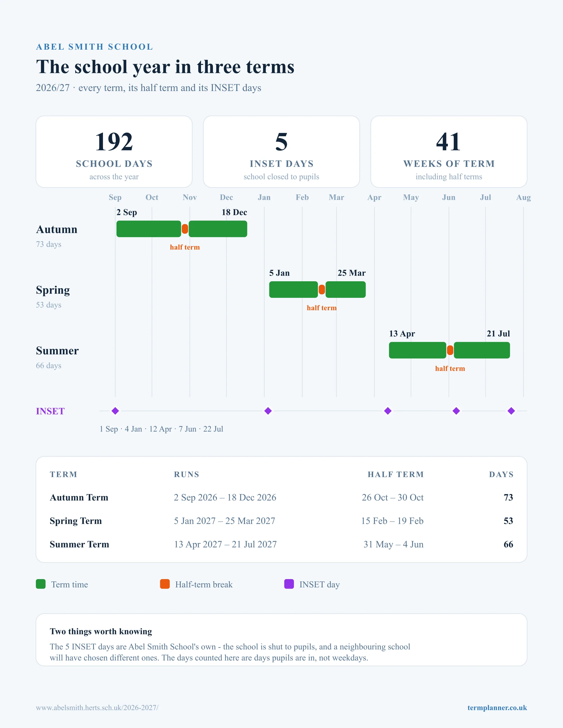Click the first INSET diamond marker for 1 Sep
This screenshot has width=563, height=728.
[x=115, y=411]
